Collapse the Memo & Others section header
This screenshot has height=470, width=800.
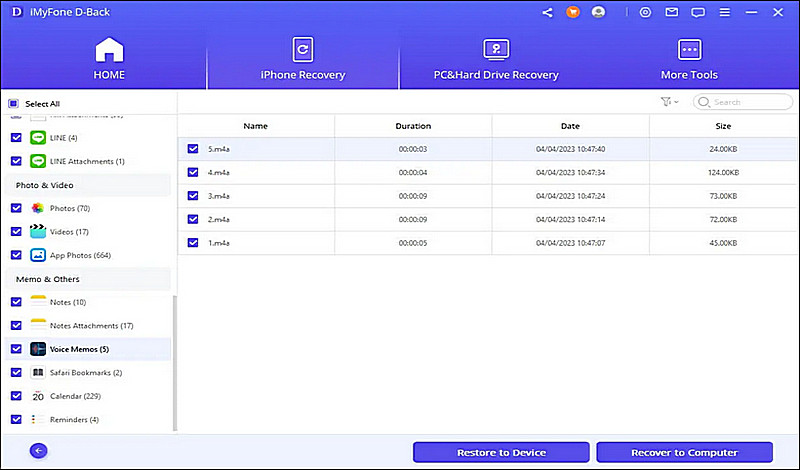(48, 279)
